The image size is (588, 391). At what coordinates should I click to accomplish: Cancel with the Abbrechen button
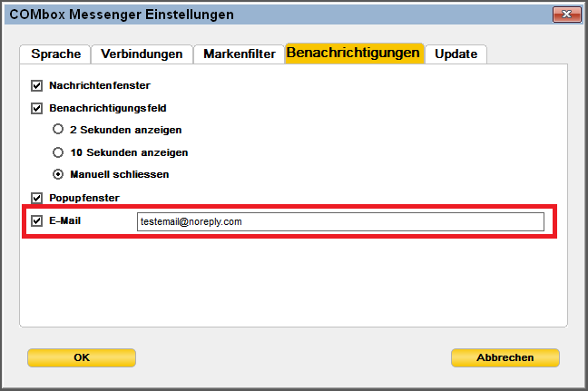coord(505,357)
